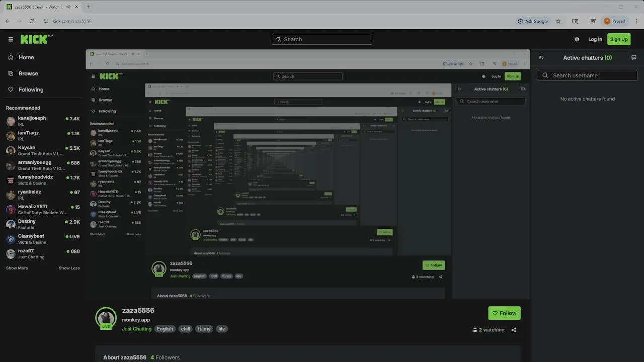Go back with the browser back arrow
644x362 pixels.
click(8, 21)
